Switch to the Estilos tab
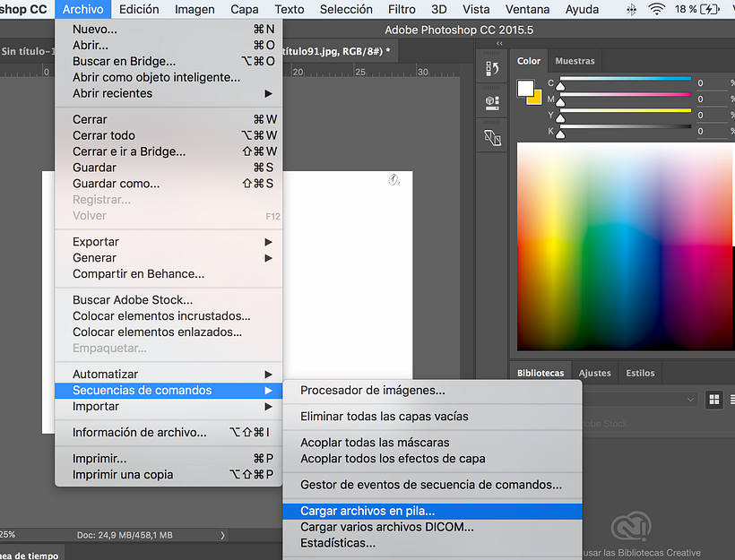This screenshot has height=560, width=735. click(x=640, y=373)
